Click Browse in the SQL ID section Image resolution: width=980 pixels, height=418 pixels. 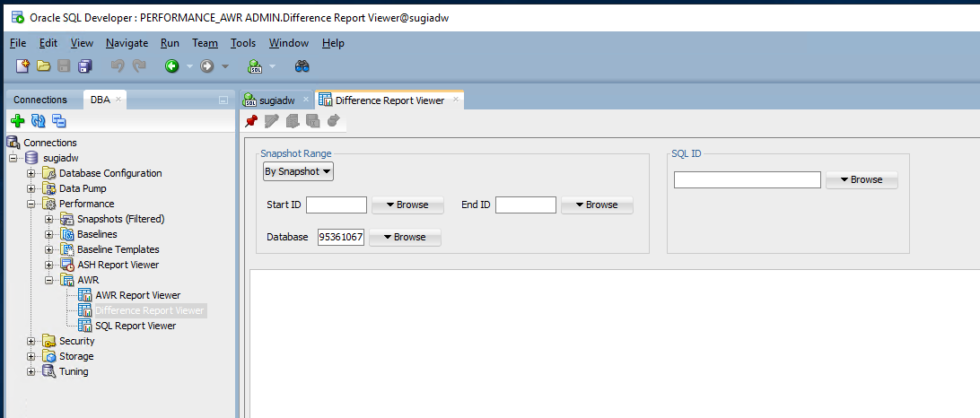[862, 180]
